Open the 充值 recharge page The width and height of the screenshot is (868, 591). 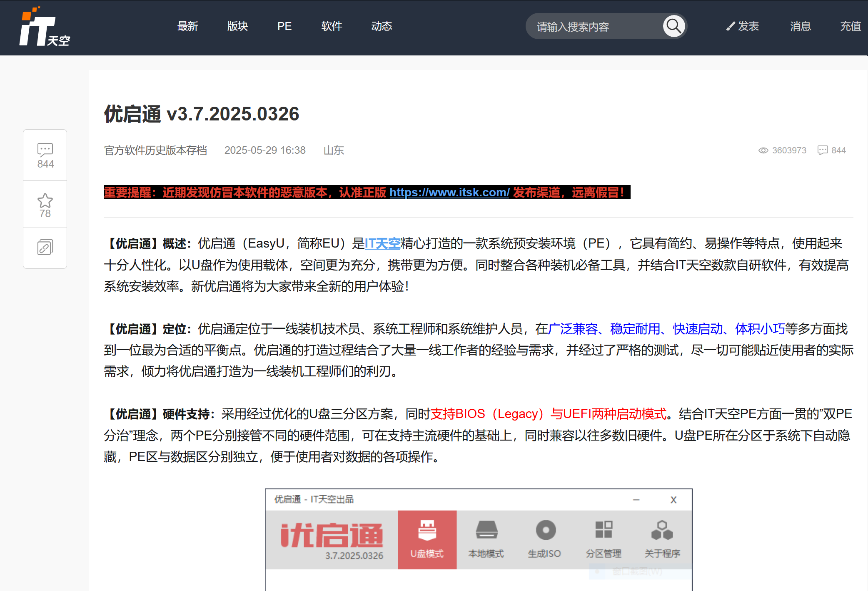(851, 26)
